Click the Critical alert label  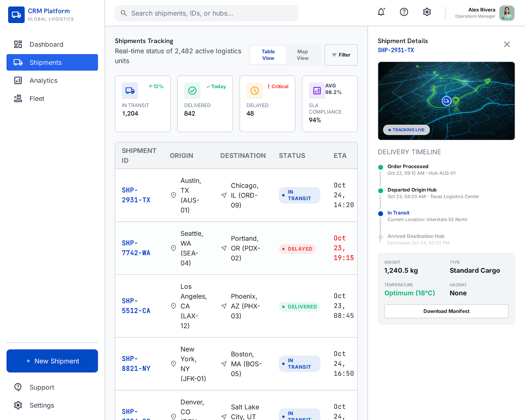tap(278, 87)
